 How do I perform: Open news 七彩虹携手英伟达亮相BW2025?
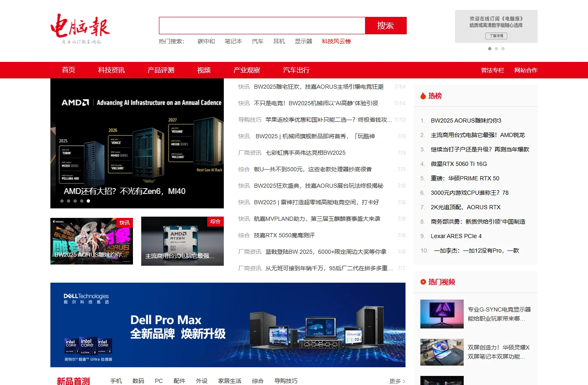(x=306, y=153)
